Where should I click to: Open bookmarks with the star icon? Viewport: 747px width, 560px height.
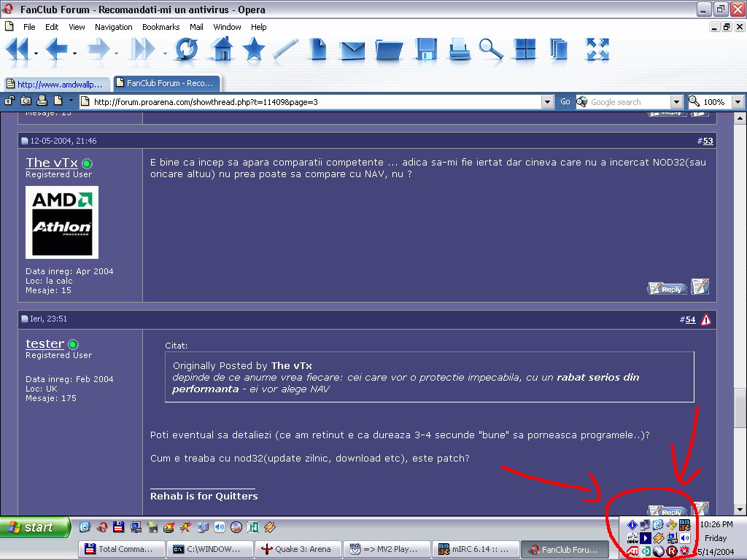253,50
